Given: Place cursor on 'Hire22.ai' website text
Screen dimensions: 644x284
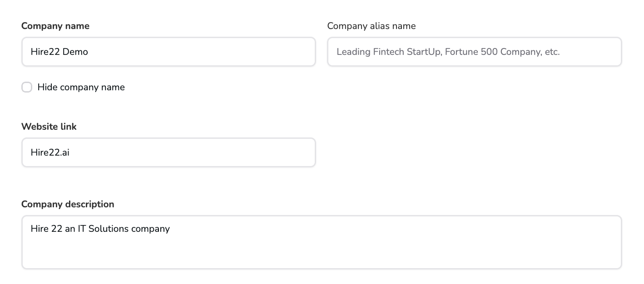Looking at the screenshot, I should tap(50, 152).
